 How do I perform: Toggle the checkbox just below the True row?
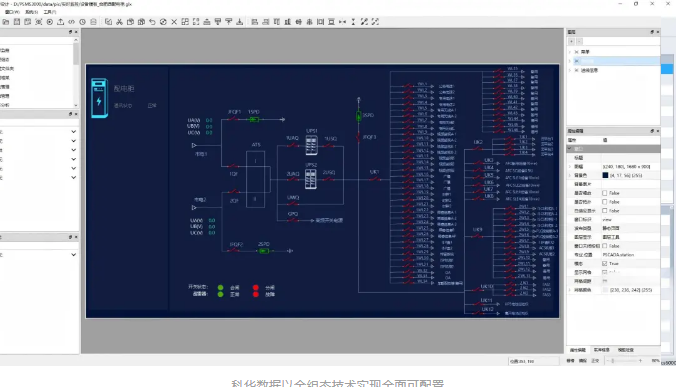pos(604,272)
